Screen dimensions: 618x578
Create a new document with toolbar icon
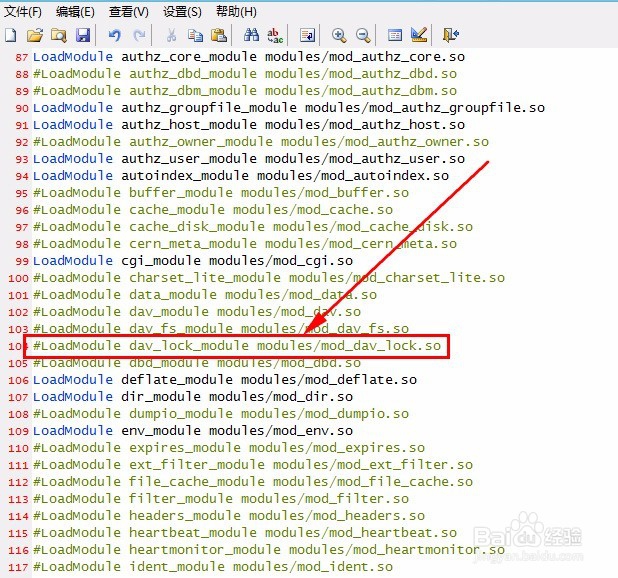pos(11,35)
